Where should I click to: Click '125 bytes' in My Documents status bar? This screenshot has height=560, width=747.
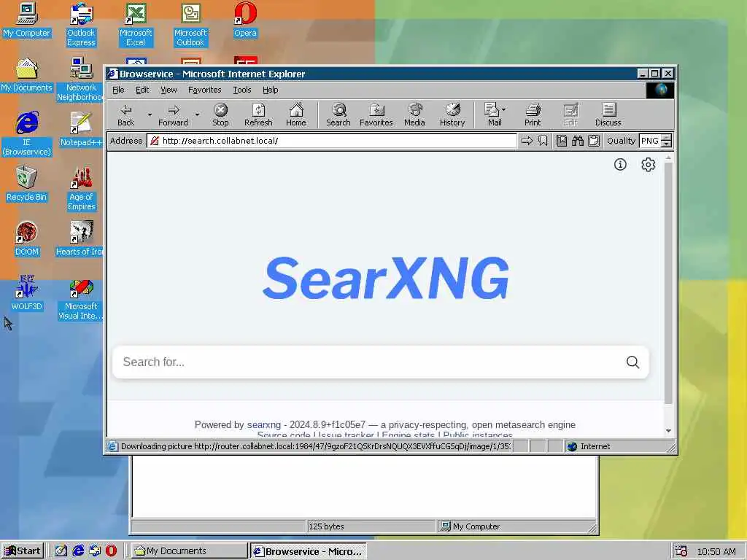click(326, 526)
